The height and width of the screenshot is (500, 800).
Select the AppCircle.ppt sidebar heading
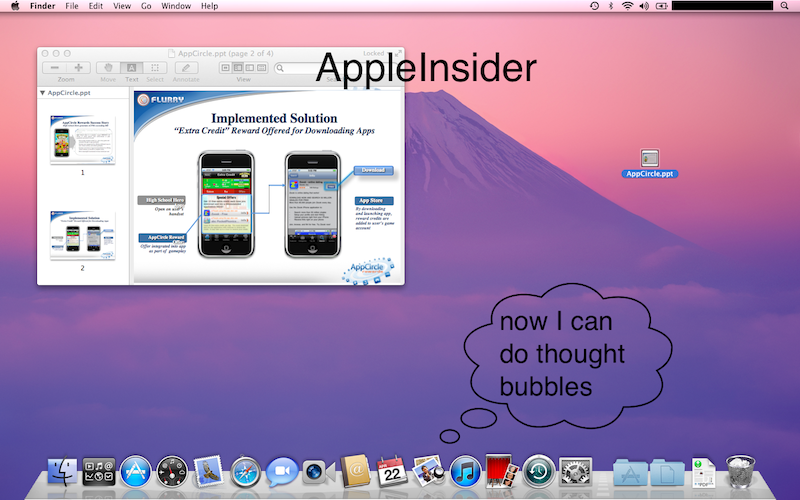[69, 93]
